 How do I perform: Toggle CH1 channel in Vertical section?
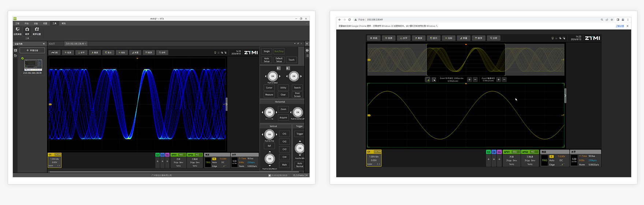click(x=284, y=134)
